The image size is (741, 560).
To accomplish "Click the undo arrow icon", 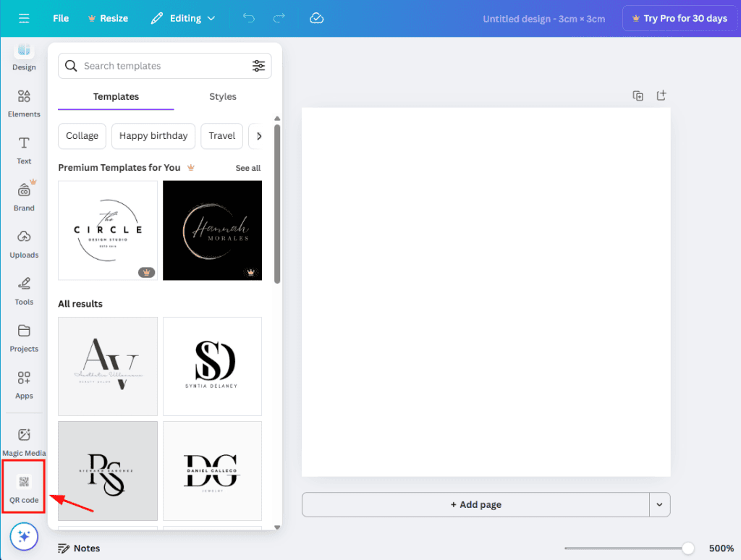I will click(249, 18).
